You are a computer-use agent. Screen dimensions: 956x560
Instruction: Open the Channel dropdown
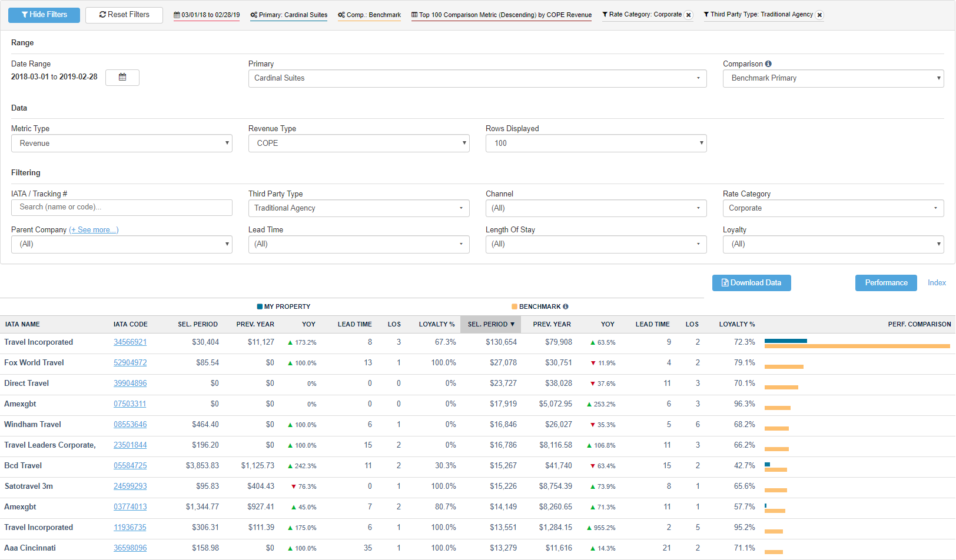[x=596, y=208]
